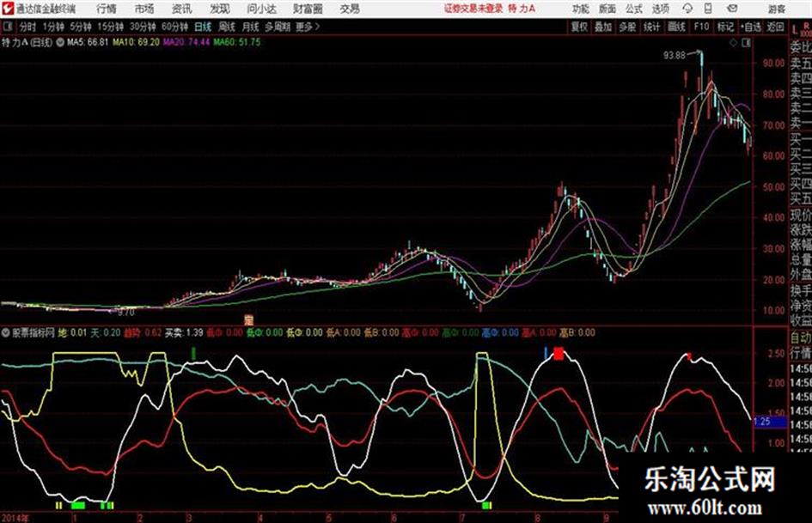The height and width of the screenshot is (523, 812).
Task: Click the 多股 multi-stock button
Action: [627, 27]
